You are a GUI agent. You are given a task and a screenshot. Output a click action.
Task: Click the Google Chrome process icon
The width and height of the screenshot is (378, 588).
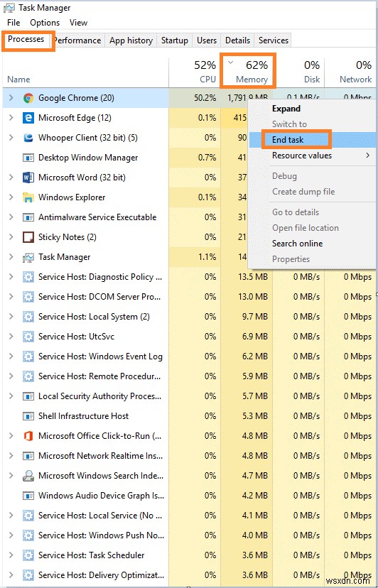pos(28,98)
